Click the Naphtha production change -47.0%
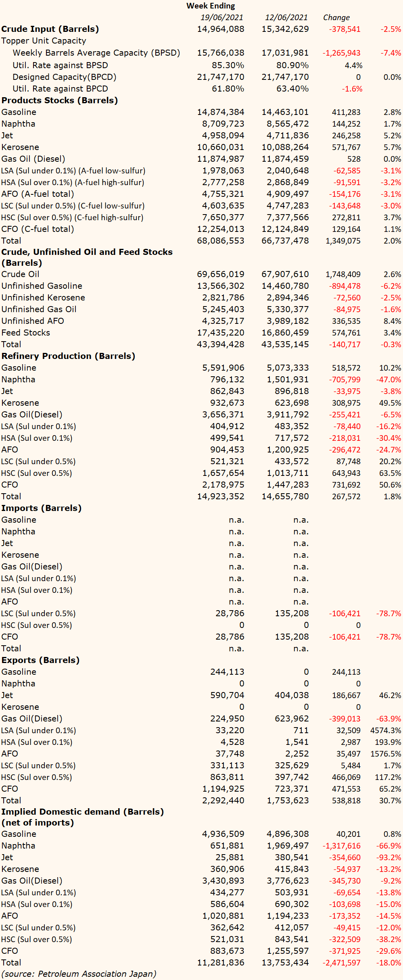Viewport: 403px width, 980px height. point(388,379)
